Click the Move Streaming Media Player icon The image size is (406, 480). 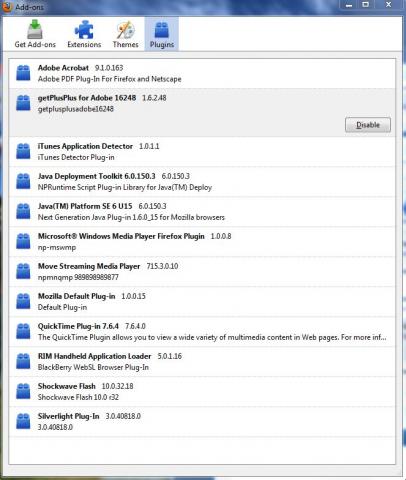point(23,271)
